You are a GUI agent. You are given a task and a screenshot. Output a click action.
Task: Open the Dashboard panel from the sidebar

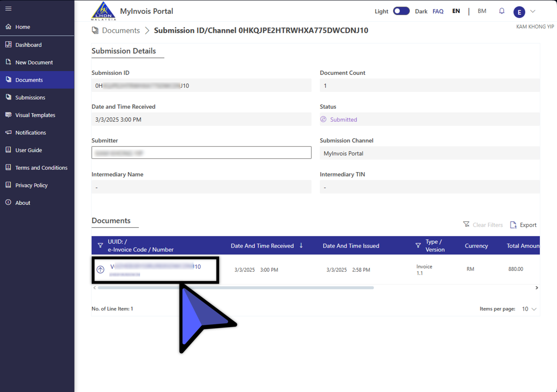click(29, 45)
